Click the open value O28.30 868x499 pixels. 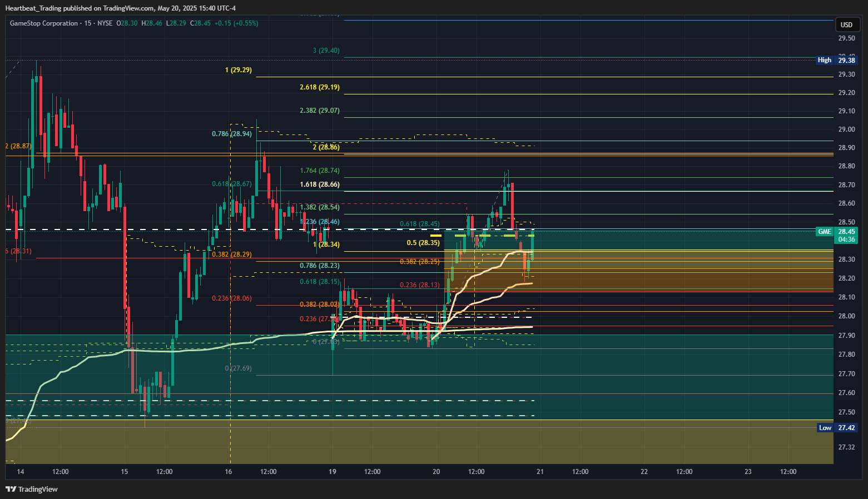(127, 23)
